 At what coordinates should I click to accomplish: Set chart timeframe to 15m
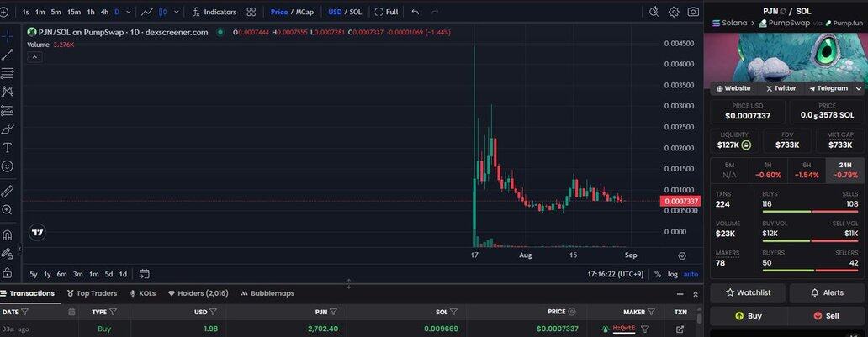74,12
